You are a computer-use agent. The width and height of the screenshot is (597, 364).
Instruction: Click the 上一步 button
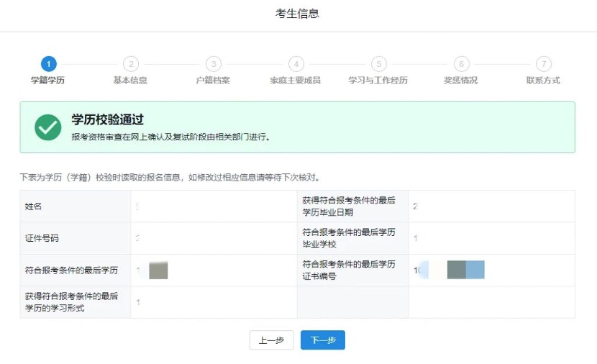coord(272,340)
